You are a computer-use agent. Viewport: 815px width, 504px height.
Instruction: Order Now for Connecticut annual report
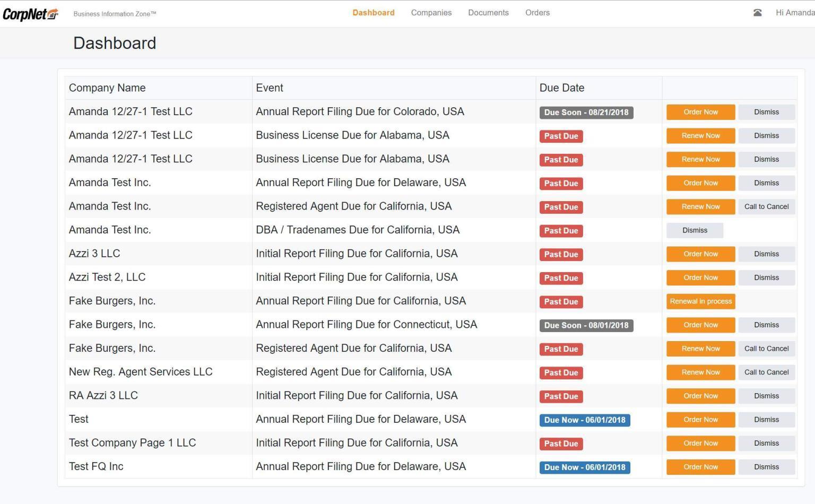[700, 325]
